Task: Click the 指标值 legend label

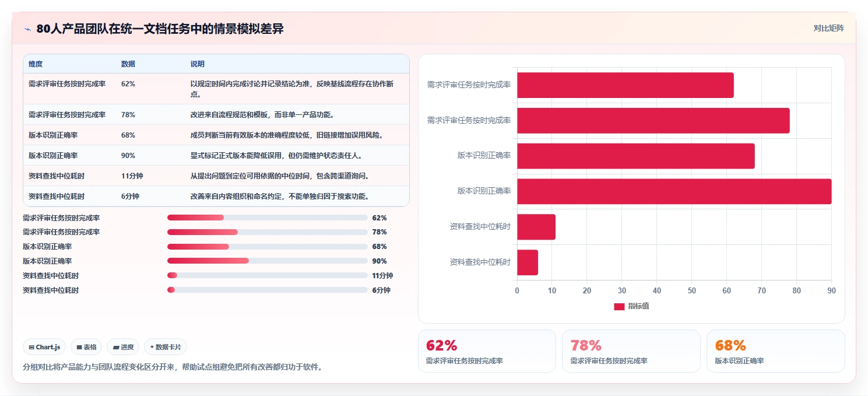Action: click(x=638, y=306)
